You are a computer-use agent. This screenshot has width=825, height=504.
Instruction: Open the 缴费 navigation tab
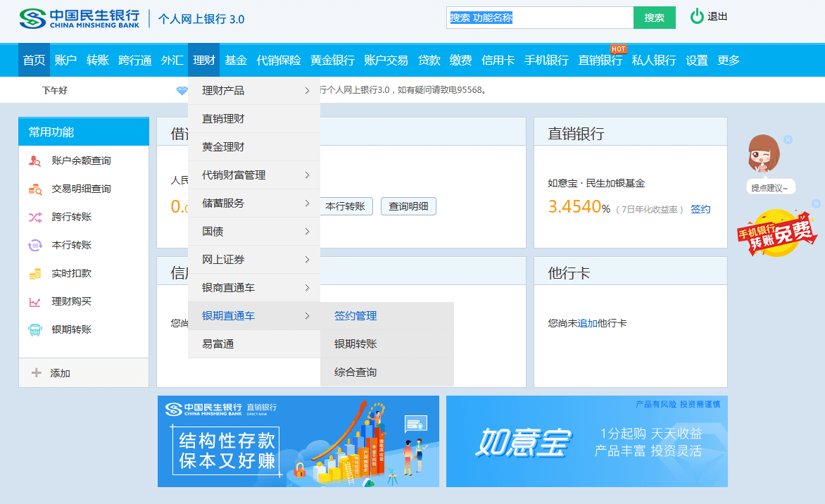pyautogui.click(x=461, y=61)
